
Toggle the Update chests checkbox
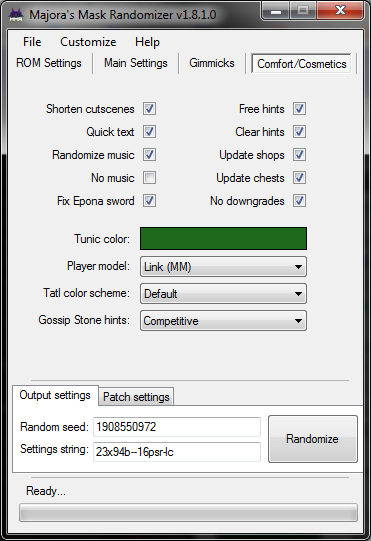tap(299, 178)
